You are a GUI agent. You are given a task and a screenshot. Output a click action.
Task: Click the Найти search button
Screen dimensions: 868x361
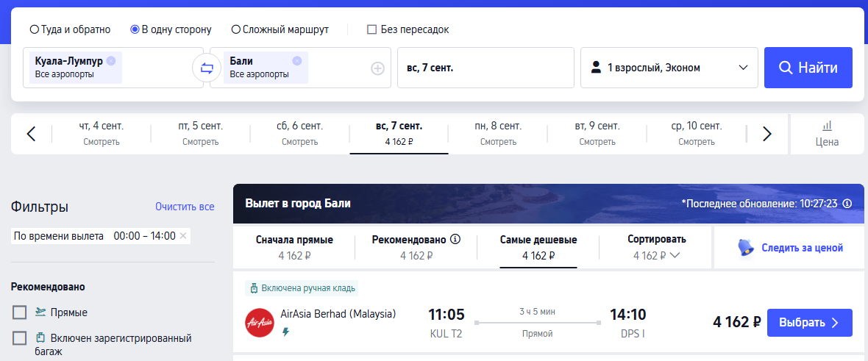tap(808, 68)
